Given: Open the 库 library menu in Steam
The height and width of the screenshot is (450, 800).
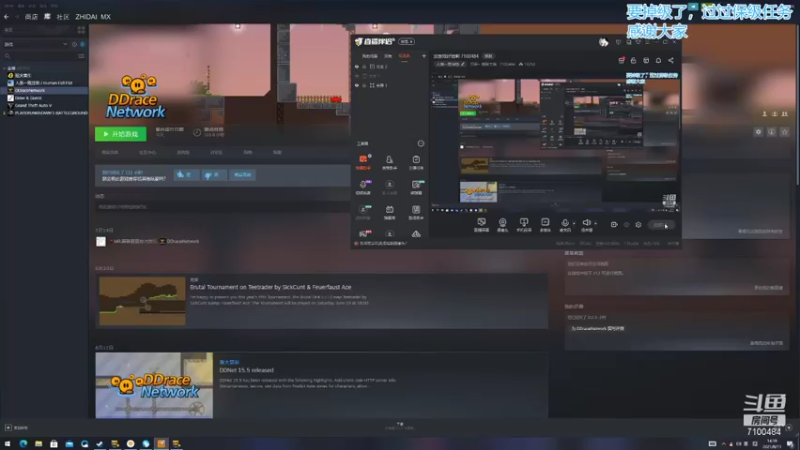Looking at the screenshot, I should (47, 17).
